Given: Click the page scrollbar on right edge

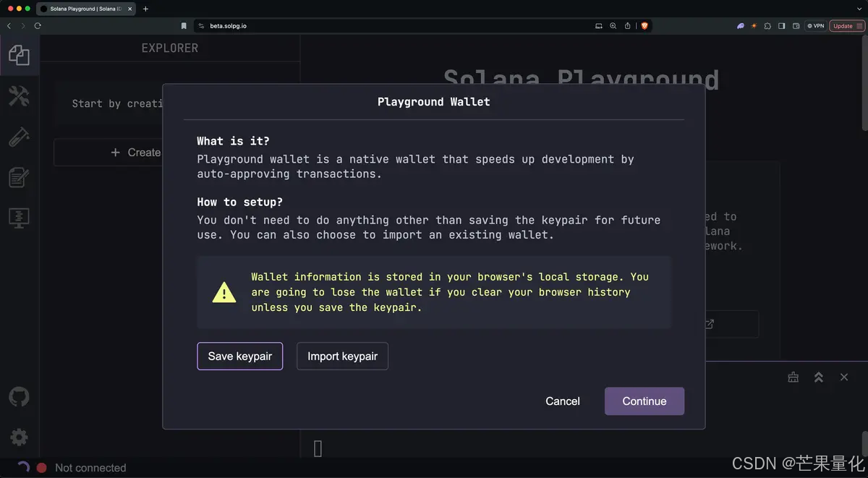Looking at the screenshot, I should coord(864,83).
